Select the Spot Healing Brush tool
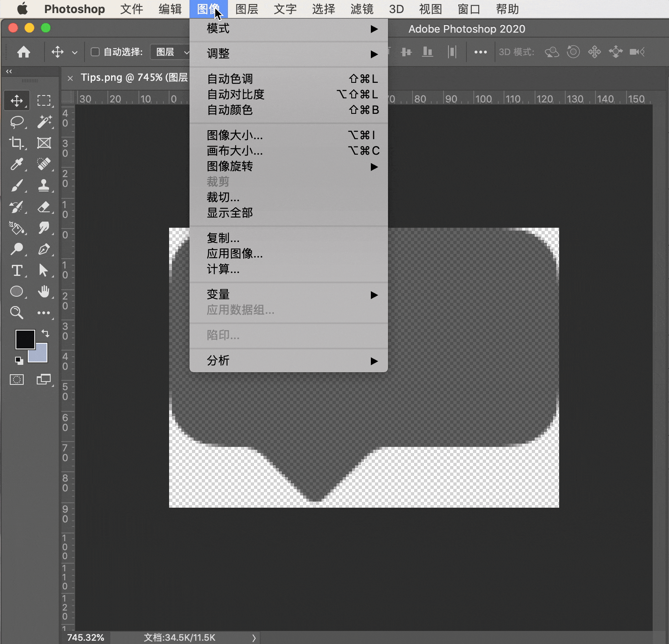The height and width of the screenshot is (644, 669). pyautogui.click(x=44, y=164)
